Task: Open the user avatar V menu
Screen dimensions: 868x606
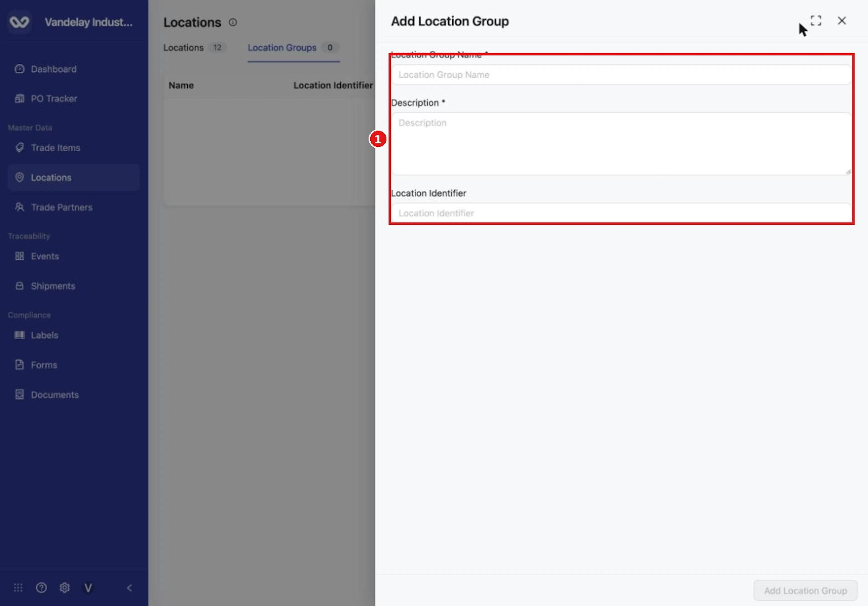Action: [x=88, y=588]
